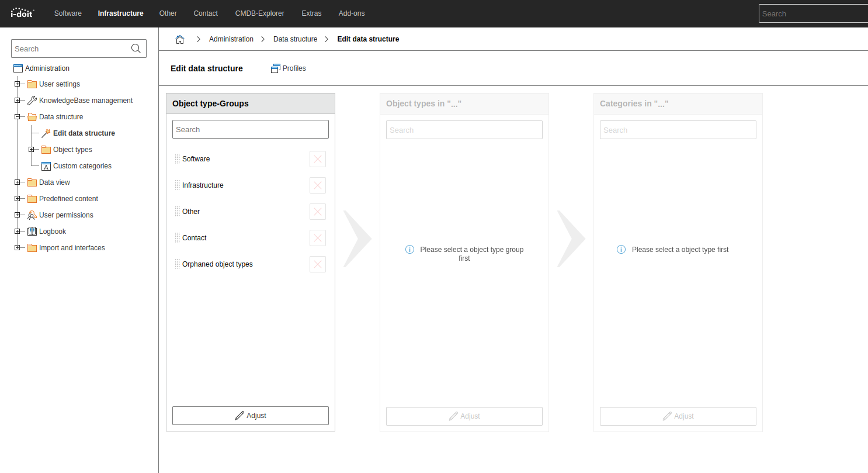Delete the Orphaned object types group
The height and width of the screenshot is (473, 868).
click(318, 264)
